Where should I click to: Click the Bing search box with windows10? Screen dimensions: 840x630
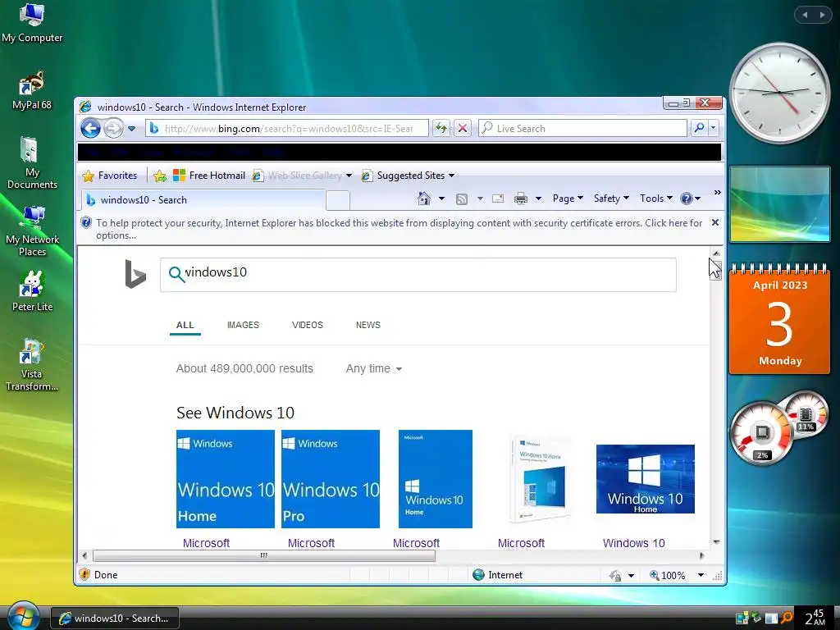pos(418,275)
